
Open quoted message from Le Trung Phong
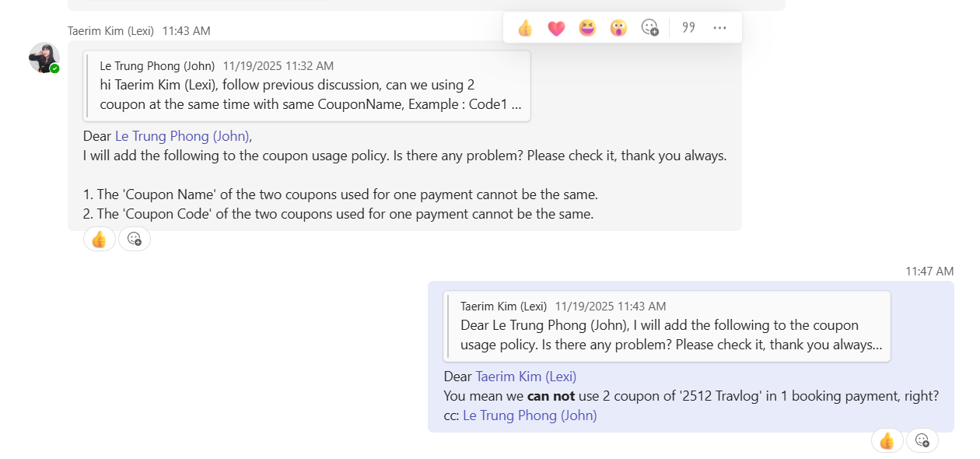click(309, 86)
